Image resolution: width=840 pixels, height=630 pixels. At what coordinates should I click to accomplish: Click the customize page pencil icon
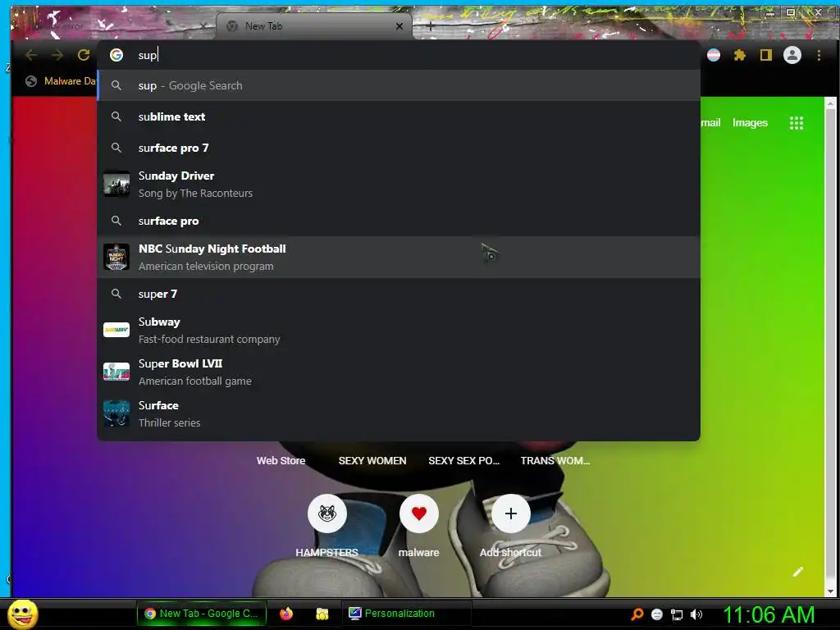click(x=797, y=572)
